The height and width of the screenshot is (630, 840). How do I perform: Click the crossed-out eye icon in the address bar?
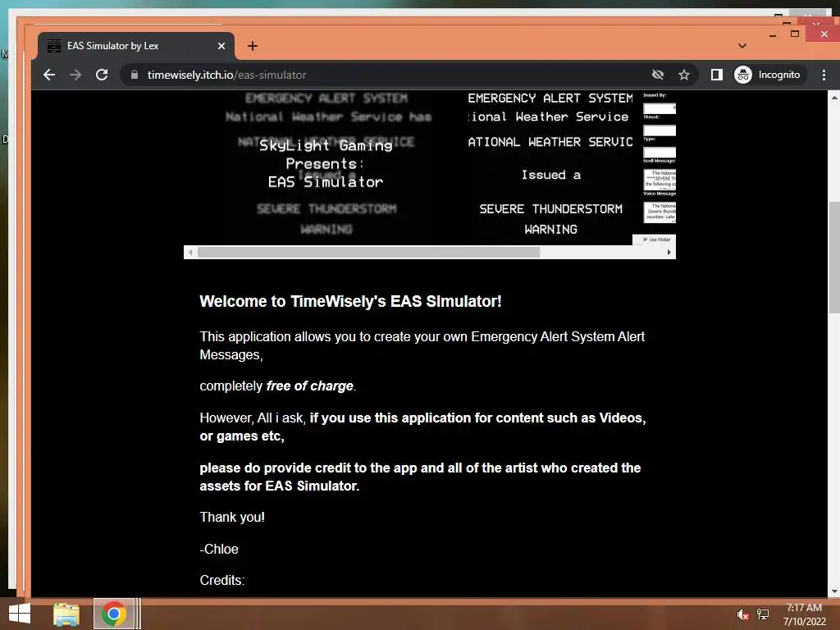658,75
